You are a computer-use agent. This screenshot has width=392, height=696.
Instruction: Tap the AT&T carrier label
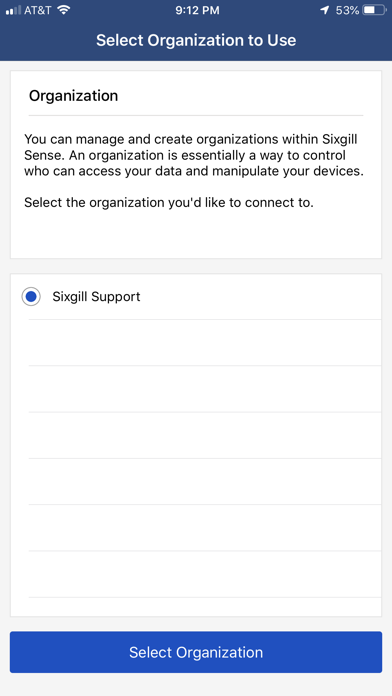click(x=38, y=10)
